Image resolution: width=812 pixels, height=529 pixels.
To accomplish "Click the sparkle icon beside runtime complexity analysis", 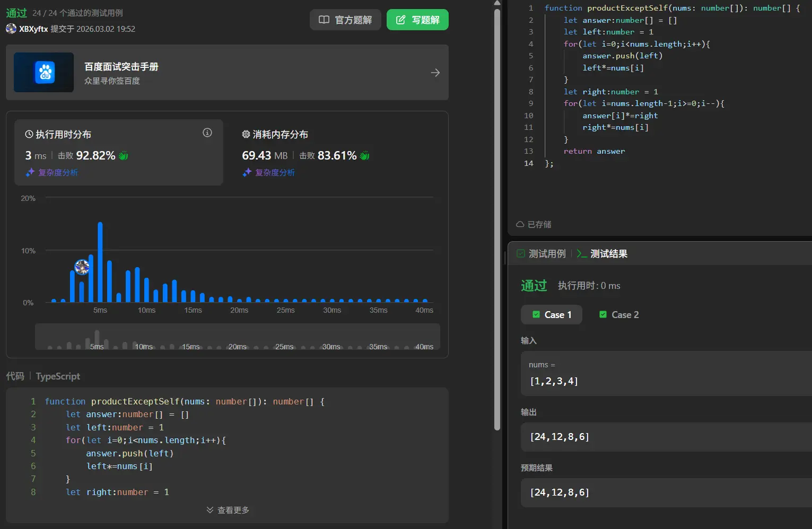I will pyautogui.click(x=30, y=172).
